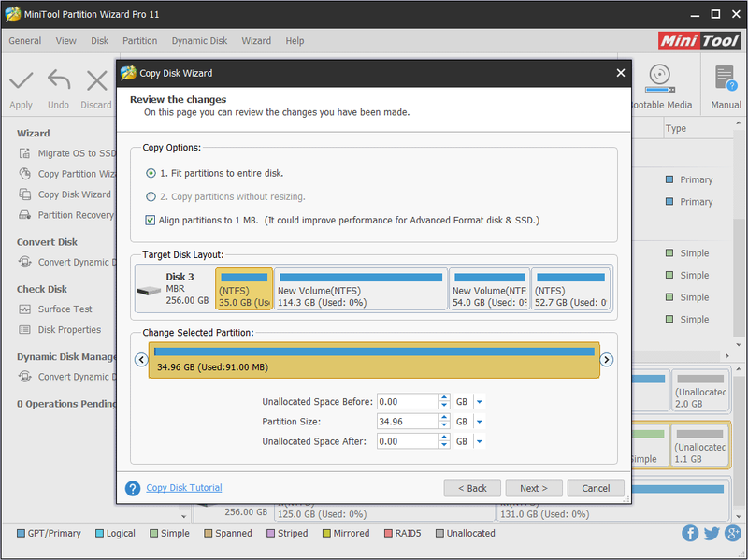Select Copy partitions without resizing option

tap(151, 196)
